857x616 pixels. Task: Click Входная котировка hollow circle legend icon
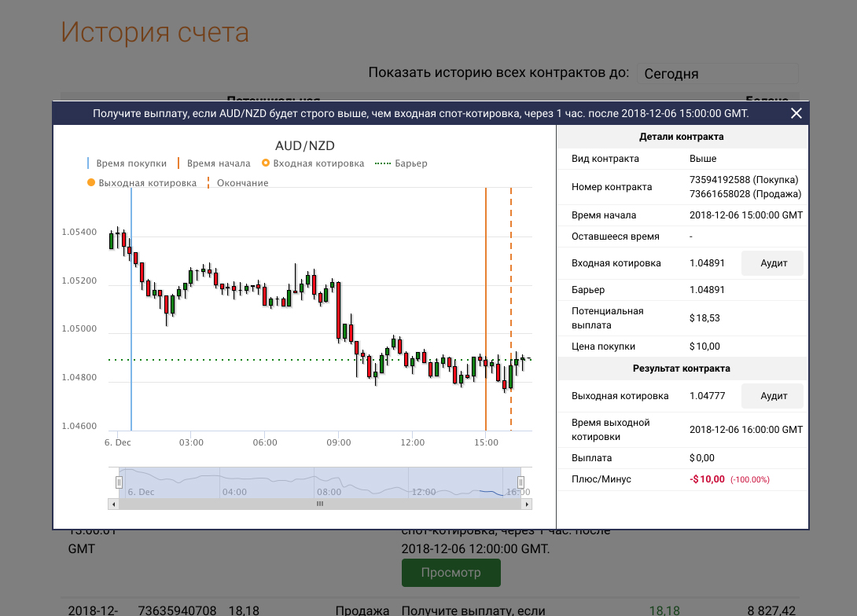pyautogui.click(x=266, y=163)
